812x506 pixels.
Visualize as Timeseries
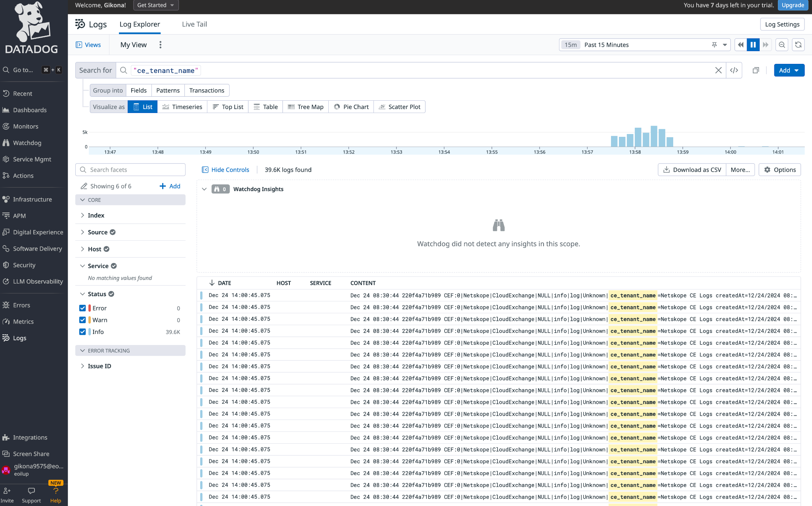tap(182, 107)
